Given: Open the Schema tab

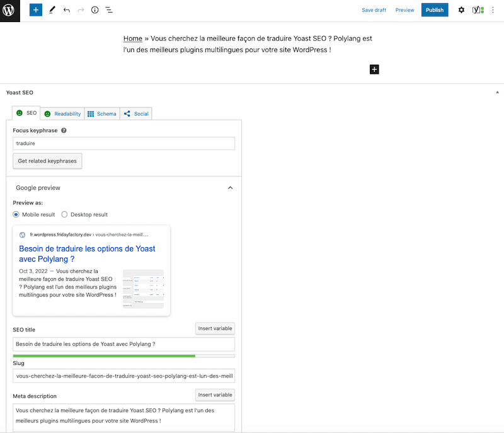Looking at the screenshot, I should [x=102, y=114].
